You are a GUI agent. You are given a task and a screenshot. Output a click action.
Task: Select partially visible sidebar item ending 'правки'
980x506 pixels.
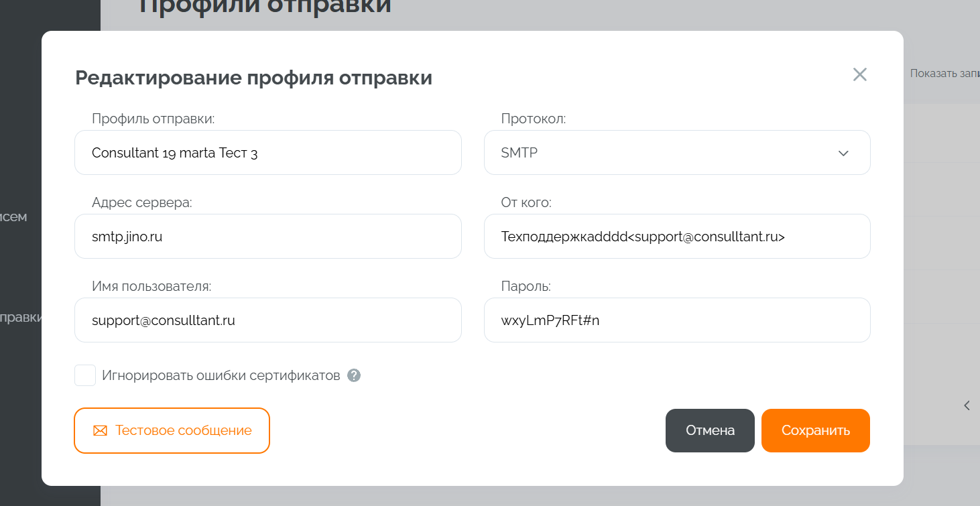pyautogui.click(x=21, y=317)
